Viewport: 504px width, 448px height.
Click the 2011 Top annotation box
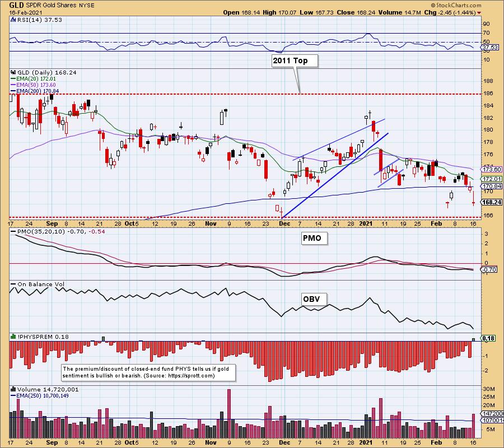[295, 60]
